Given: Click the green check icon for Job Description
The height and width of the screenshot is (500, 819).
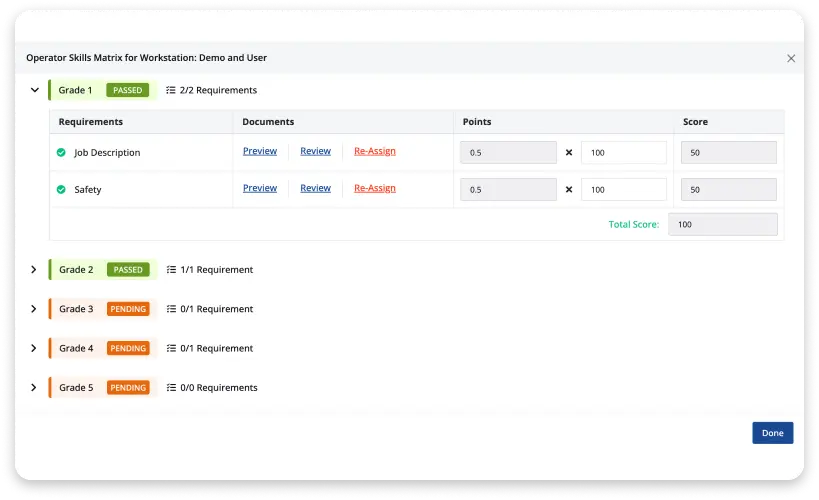Looking at the screenshot, I should pyautogui.click(x=61, y=153).
